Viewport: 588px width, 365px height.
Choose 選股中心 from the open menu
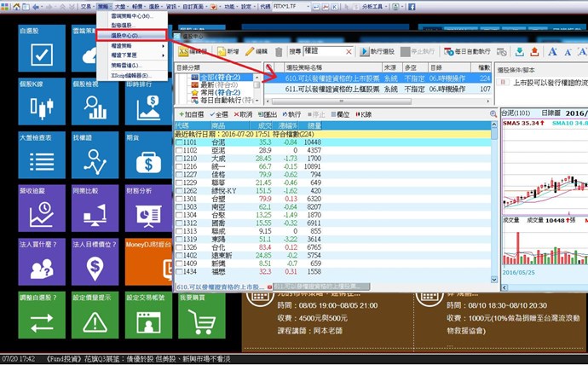(x=124, y=36)
